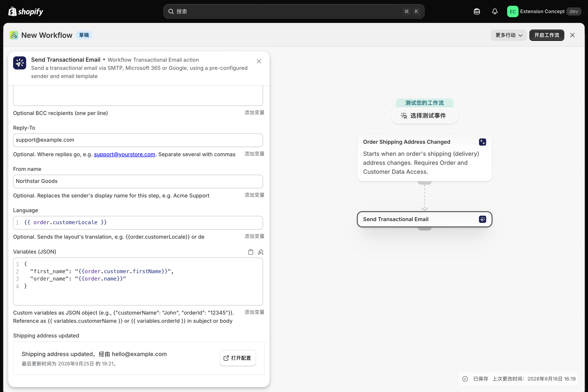Viewport: 588px width, 392px height.
Task: Click 添加变量 under the Language field
Action: tap(254, 236)
